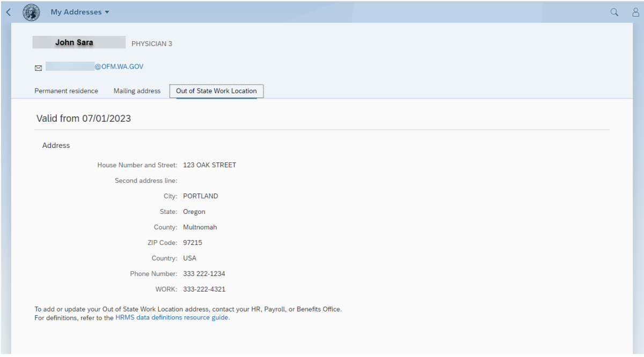Expand the My Addresses dropdown menu
The image size is (644, 357).
(79, 12)
